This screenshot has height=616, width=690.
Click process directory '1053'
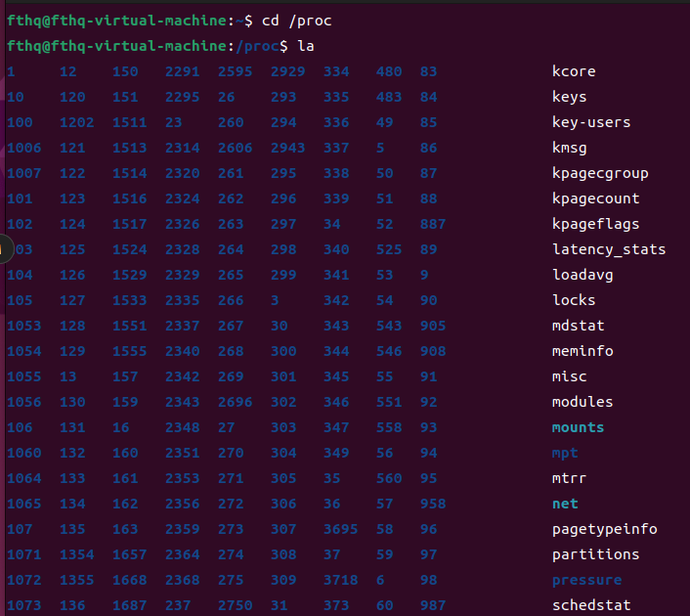coord(23,326)
